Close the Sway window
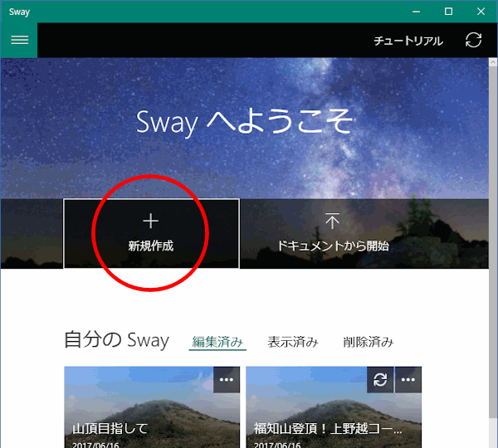This screenshot has height=448, width=498. tap(481, 12)
